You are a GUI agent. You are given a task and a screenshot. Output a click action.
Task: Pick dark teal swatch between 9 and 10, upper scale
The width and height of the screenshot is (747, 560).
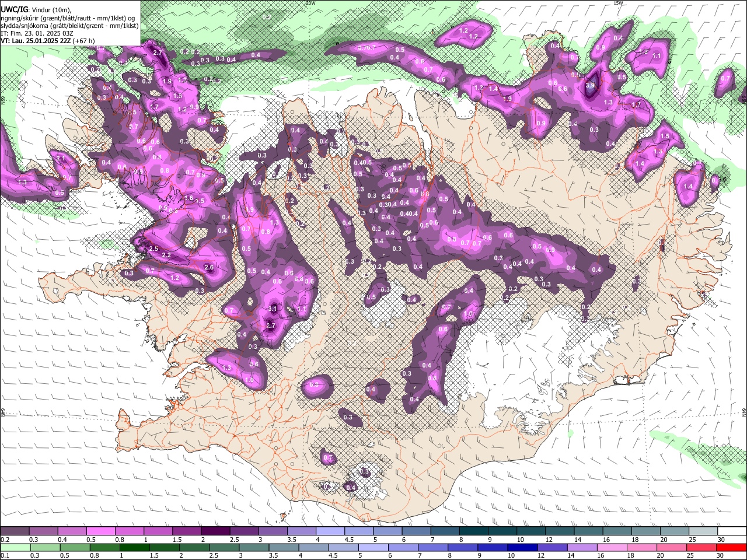pos(502,531)
